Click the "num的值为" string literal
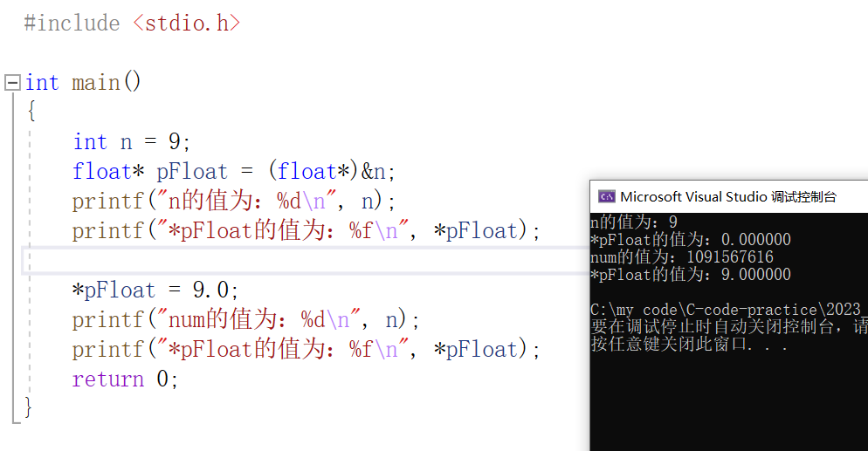The height and width of the screenshot is (451, 868). (259, 320)
